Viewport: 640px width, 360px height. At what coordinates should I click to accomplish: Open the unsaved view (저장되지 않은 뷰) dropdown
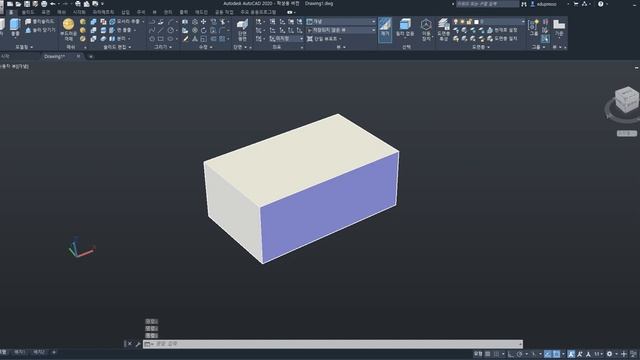pyautogui.click(x=341, y=30)
